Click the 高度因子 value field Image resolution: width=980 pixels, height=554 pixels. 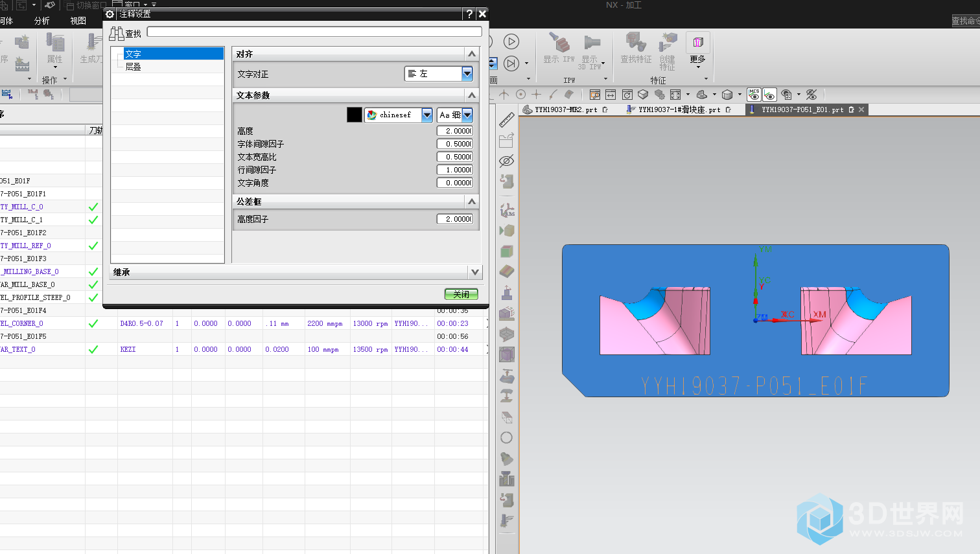coord(455,219)
